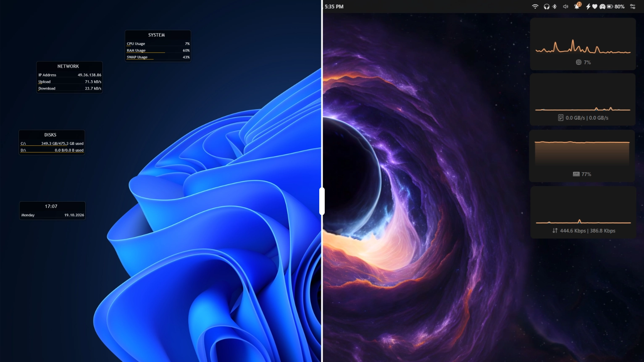
Task: Click the disk icon beside 0.0 GB/s
Action: click(560, 118)
